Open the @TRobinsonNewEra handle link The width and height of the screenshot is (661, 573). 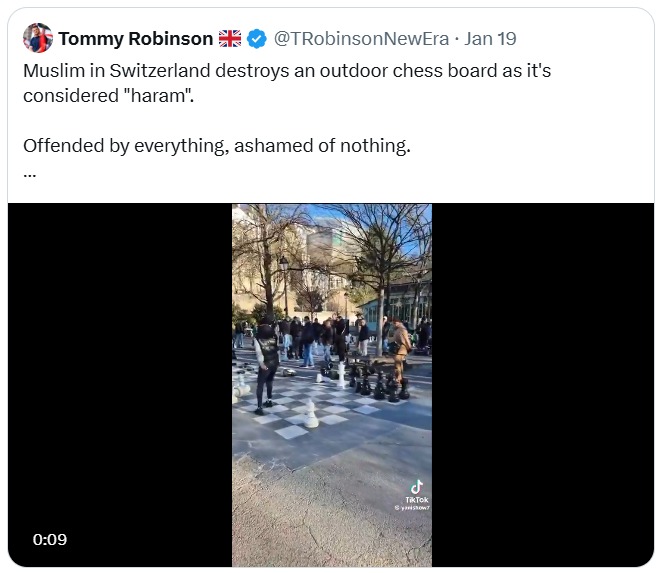360,39
